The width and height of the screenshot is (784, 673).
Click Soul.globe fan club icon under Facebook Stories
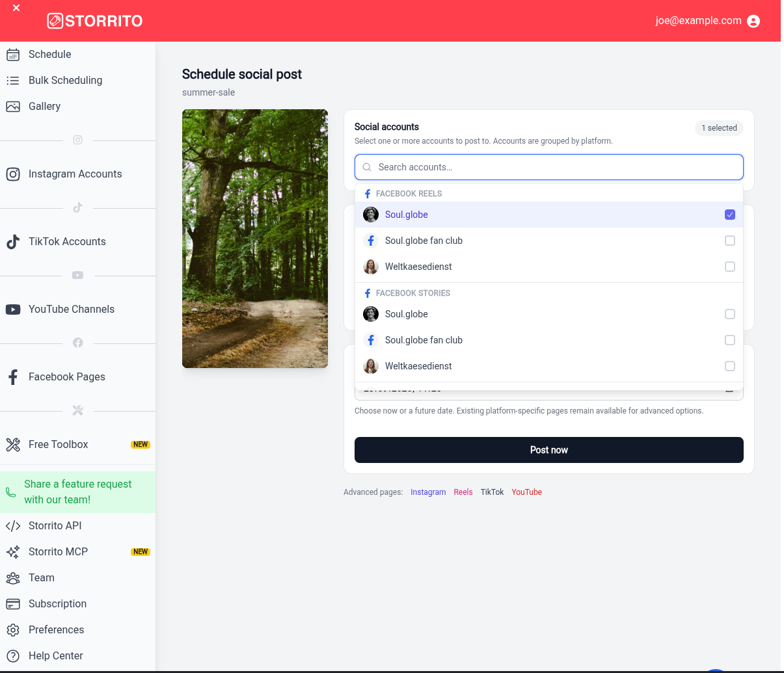pyautogui.click(x=371, y=340)
